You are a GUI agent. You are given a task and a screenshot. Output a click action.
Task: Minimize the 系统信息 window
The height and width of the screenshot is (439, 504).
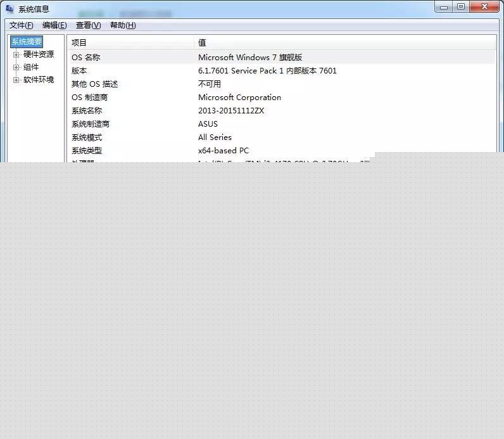pos(444,7)
